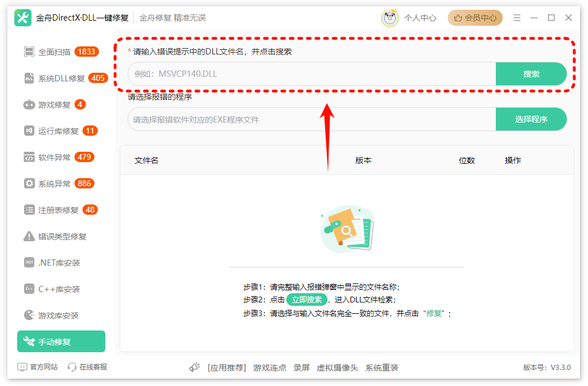Open 系统重装 system reinstall link
588x386 pixels.
(x=382, y=368)
